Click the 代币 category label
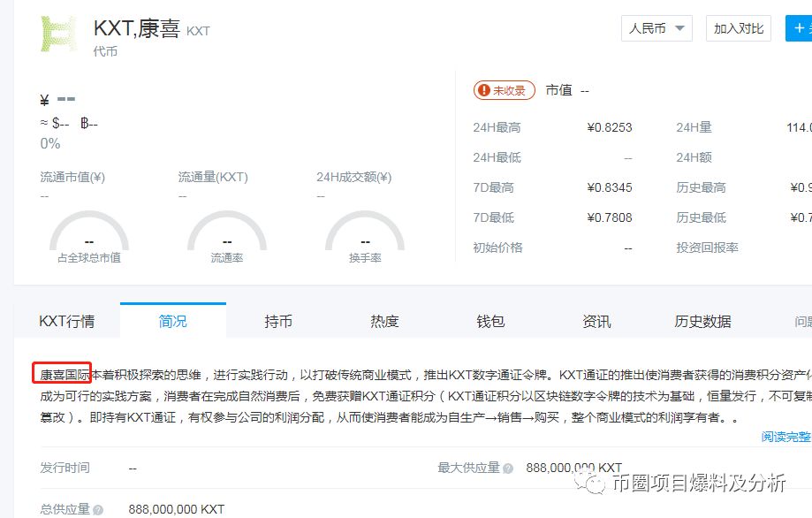 click(105, 51)
